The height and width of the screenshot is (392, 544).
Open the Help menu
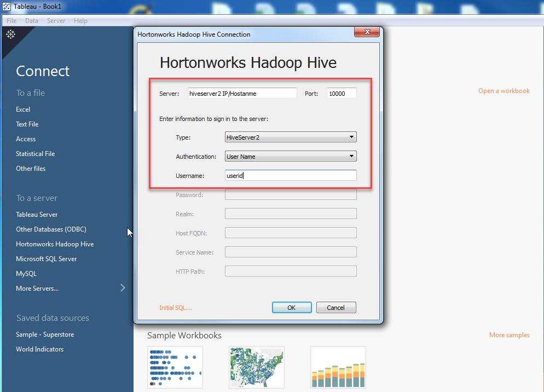[80, 20]
